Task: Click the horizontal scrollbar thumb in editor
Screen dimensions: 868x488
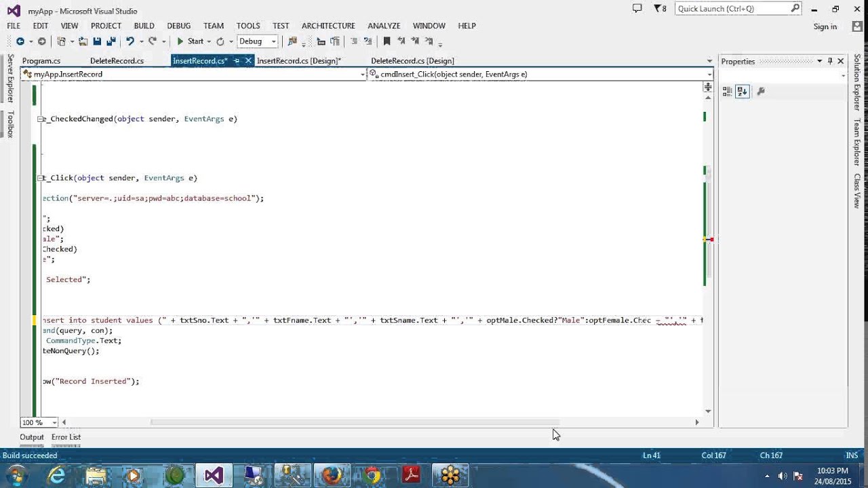Action: (355, 422)
